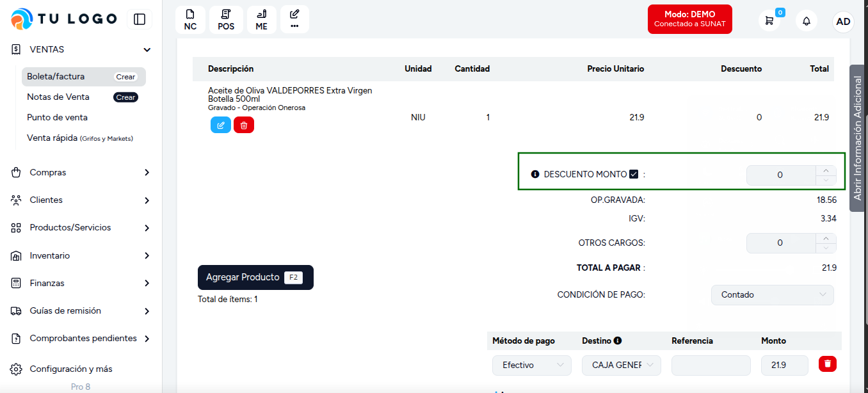
Task: Delete the Aceite de Oliva item
Action: pyautogui.click(x=244, y=125)
